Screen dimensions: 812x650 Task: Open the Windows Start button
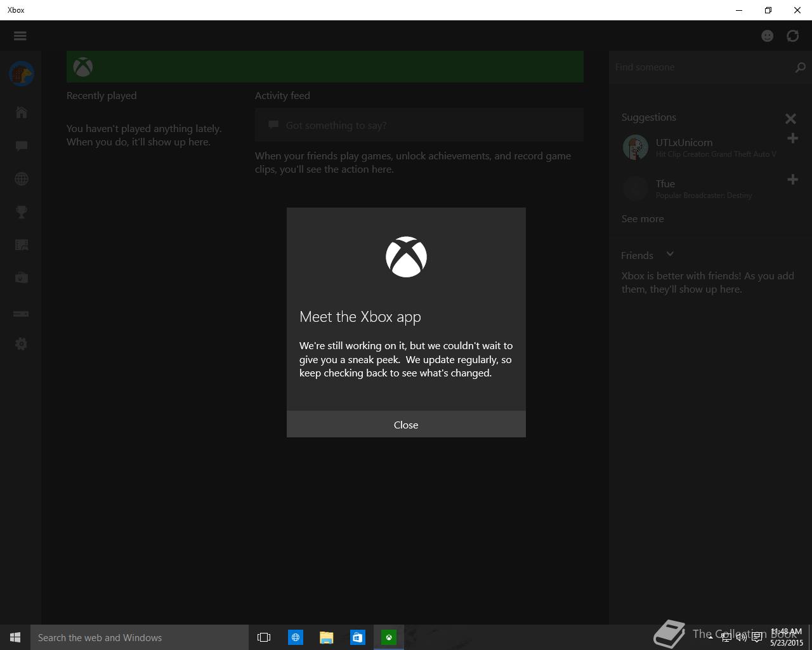(x=15, y=637)
